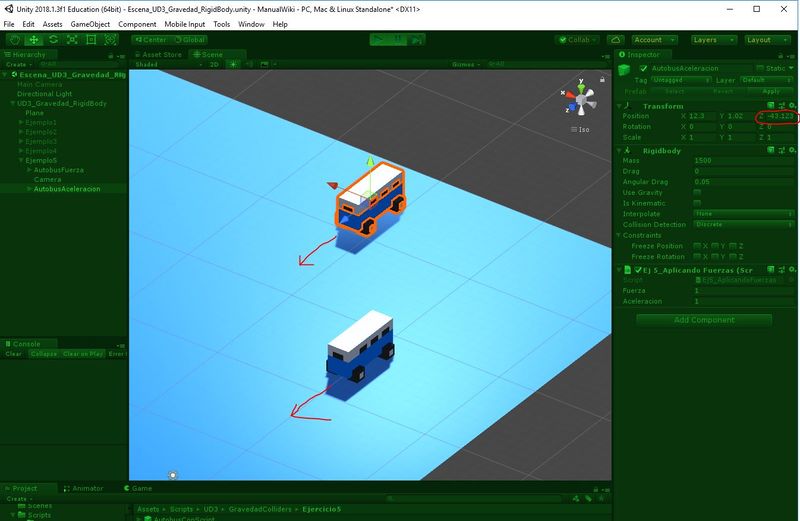Expand the AutobusFuerza tree item
Screen dimensions: 800x521
tap(30, 170)
